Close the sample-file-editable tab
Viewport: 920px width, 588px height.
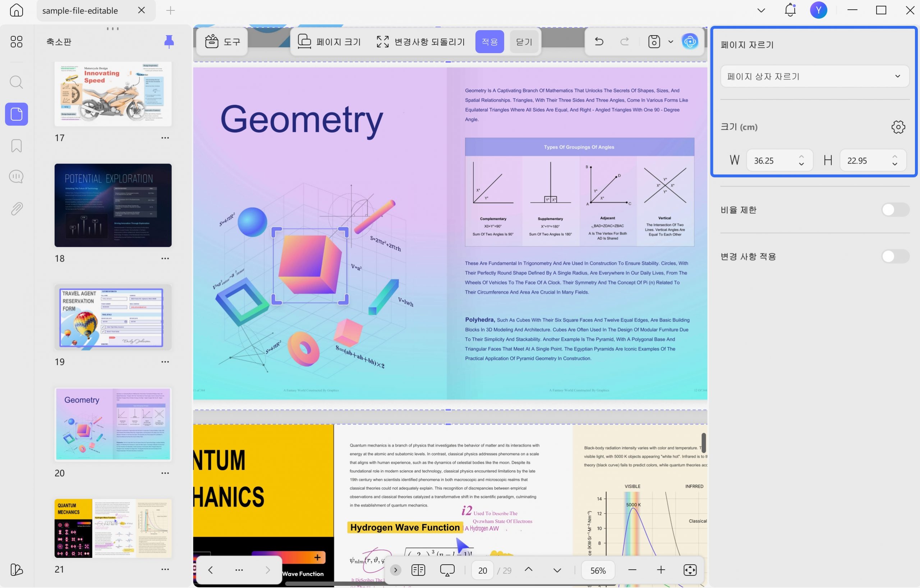click(141, 10)
